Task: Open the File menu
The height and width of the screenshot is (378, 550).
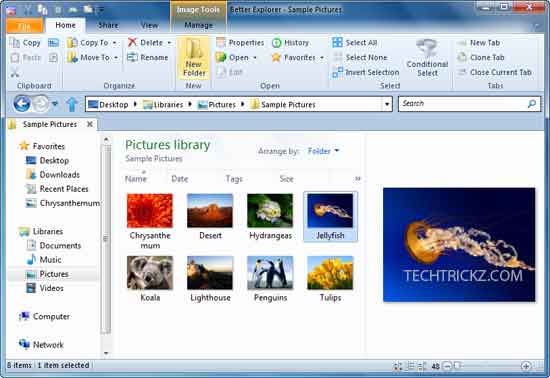Action: (x=24, y=26)
